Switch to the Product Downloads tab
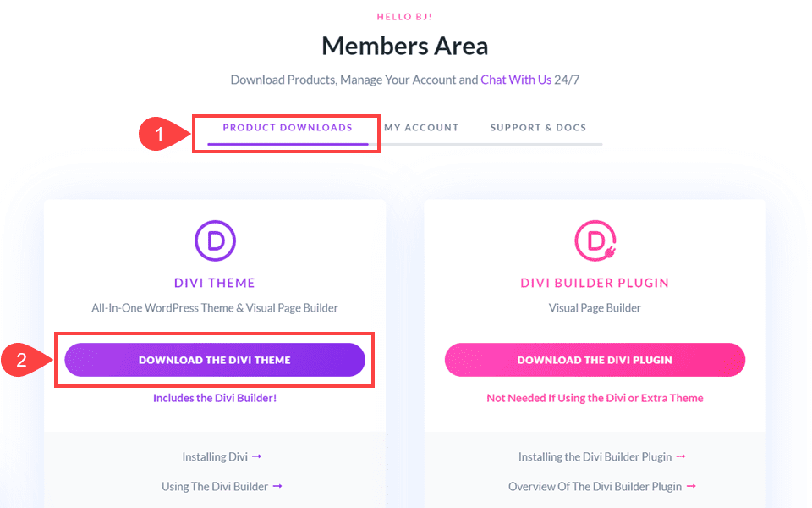Viewport: 812px width, 508px height. pyautogui.click(x=287, y=127)
